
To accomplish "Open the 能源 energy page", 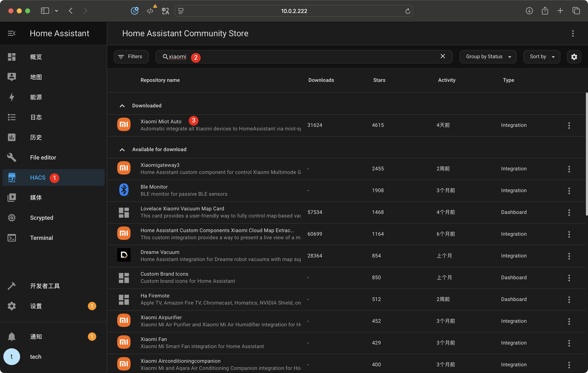I will 53,97.
